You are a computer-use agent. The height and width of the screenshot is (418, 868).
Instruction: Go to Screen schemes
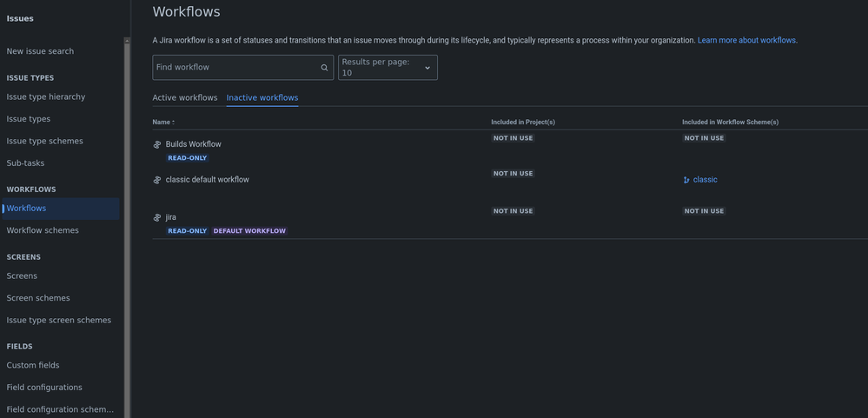pyautogui.click(x=38, y=298)
